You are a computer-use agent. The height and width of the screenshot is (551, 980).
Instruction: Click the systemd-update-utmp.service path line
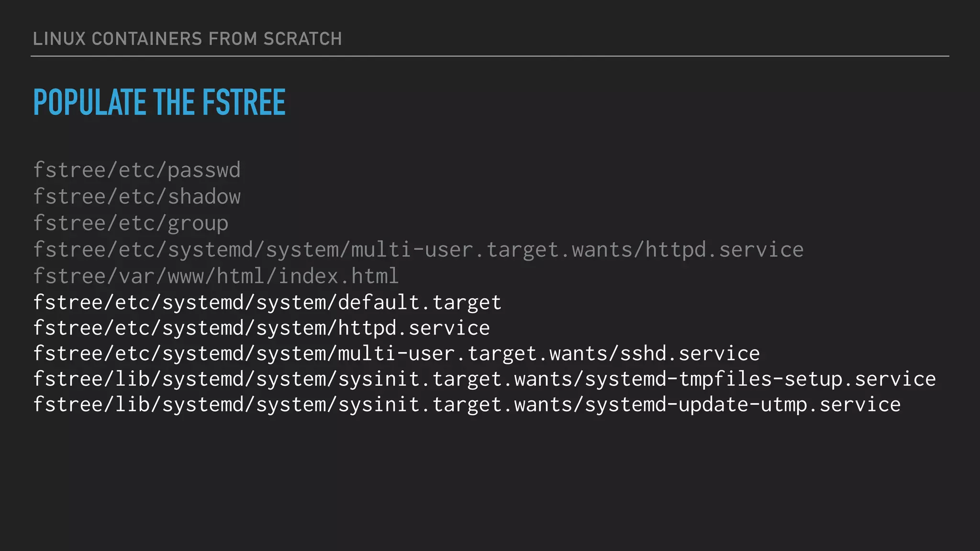click(467, 405)
